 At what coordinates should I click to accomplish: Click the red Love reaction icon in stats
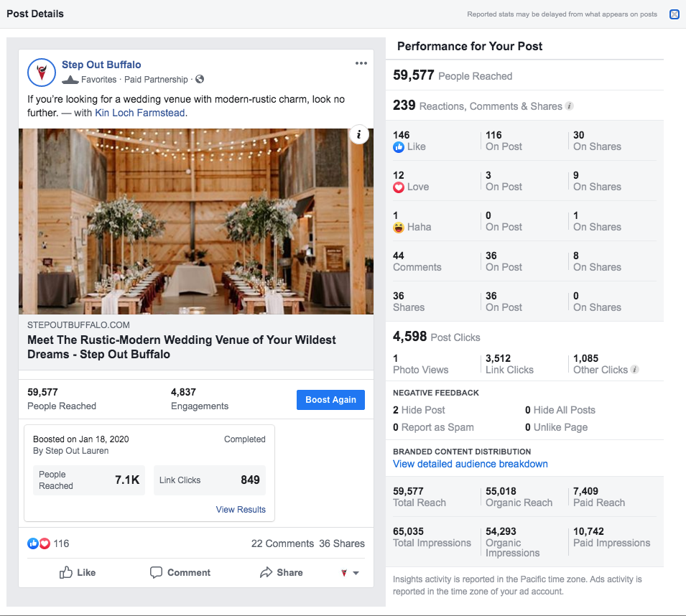click(399, 187)
